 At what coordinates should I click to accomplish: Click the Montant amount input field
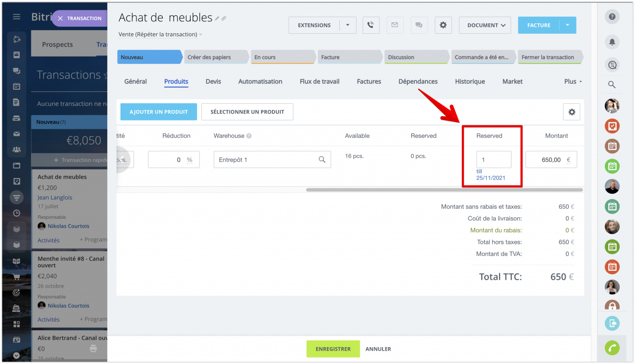(551, 159)
